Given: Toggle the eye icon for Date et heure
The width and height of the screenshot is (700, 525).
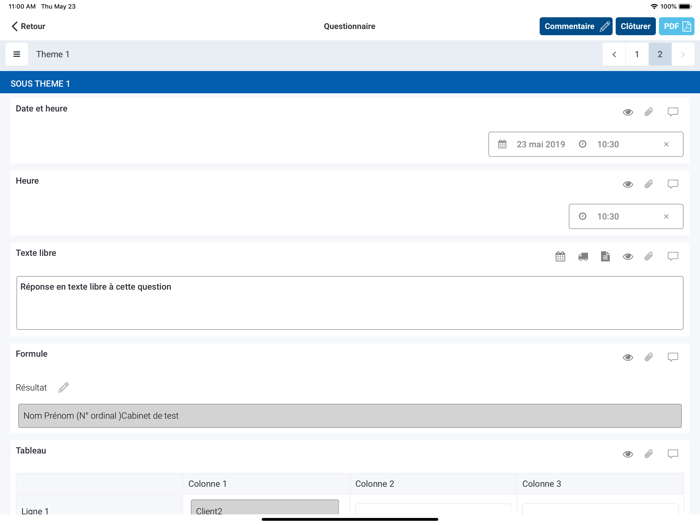Looking at the screenshot, I should (628, 112).
